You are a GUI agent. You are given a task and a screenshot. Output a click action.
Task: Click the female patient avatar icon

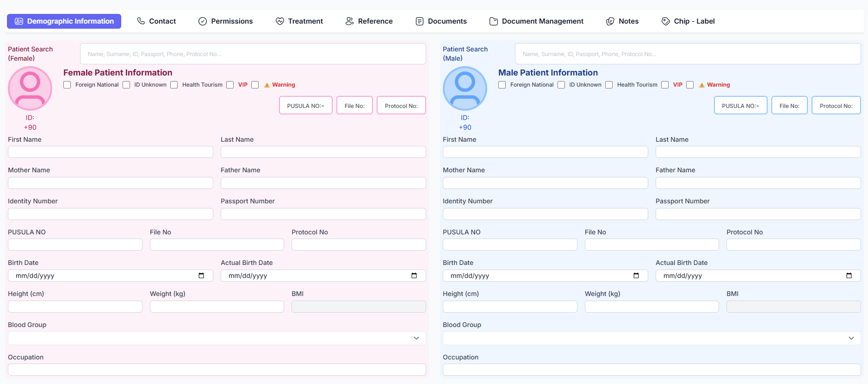30,88
